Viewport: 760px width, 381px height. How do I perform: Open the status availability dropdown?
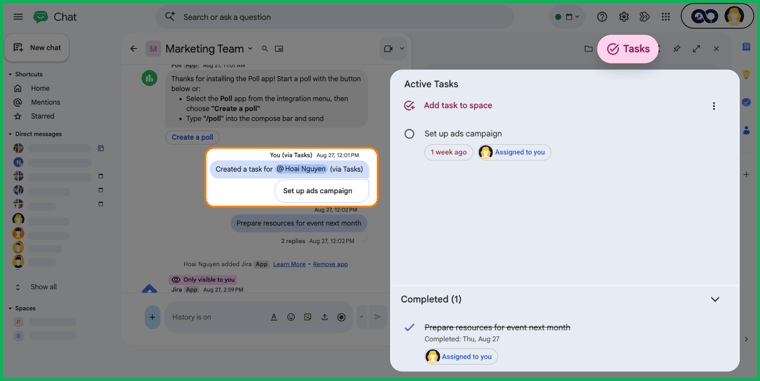click(567, 17)
